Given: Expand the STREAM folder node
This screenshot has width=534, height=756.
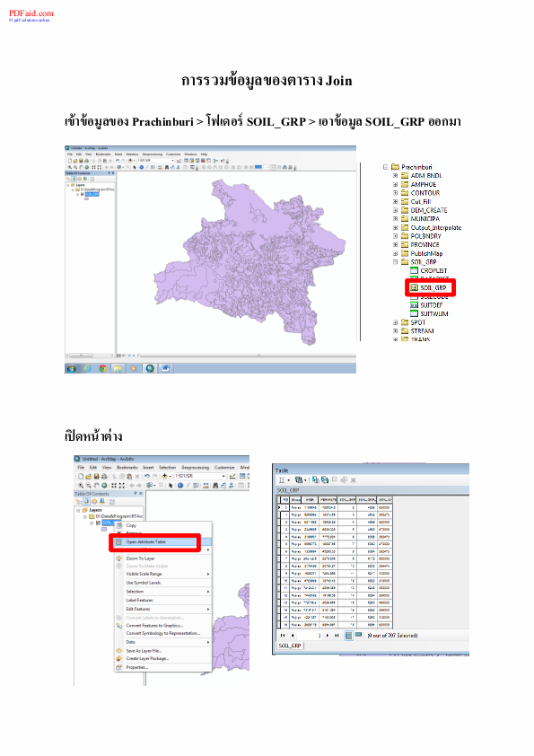Looking at the screenshot, I should pos(395,330).
